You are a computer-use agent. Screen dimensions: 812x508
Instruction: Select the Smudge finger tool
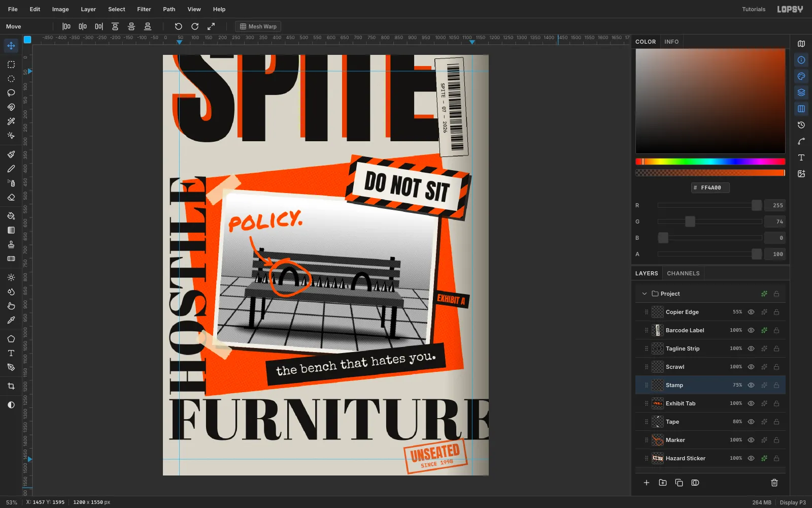click(x=11, y=306)
